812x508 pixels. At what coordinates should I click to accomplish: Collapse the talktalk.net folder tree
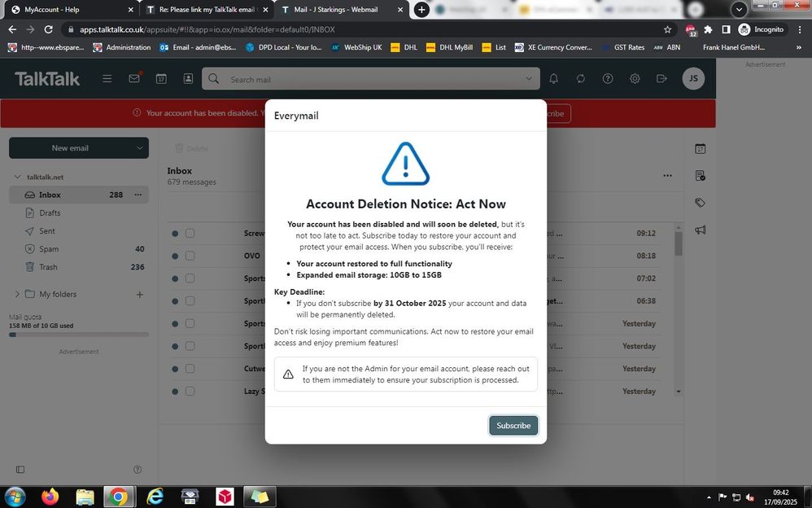[16, 177]
